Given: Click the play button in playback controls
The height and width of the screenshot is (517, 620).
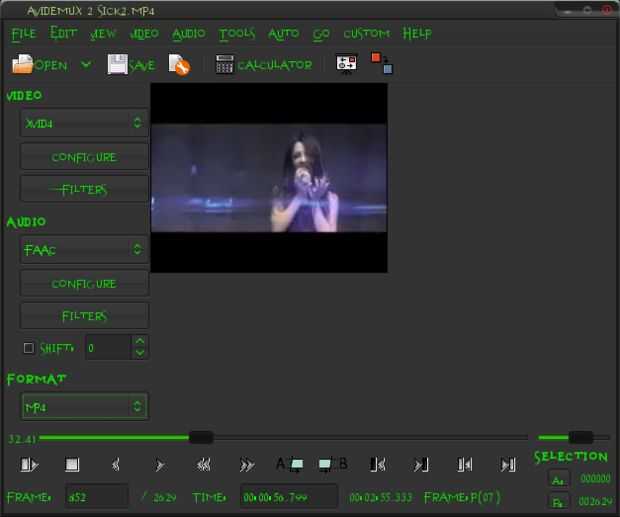Looking at the screenshot, I should 29,465.
